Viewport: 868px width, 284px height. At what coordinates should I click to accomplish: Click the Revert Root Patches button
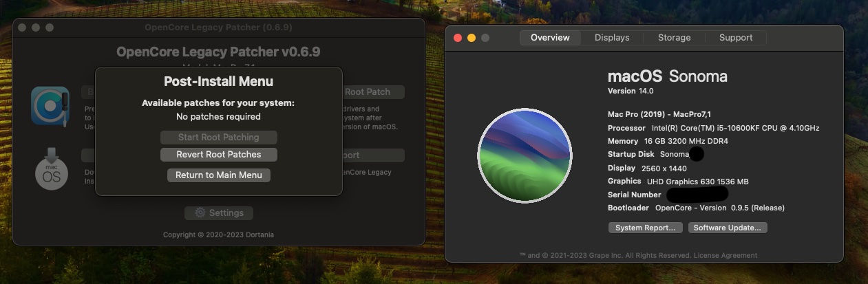[219, 155]
